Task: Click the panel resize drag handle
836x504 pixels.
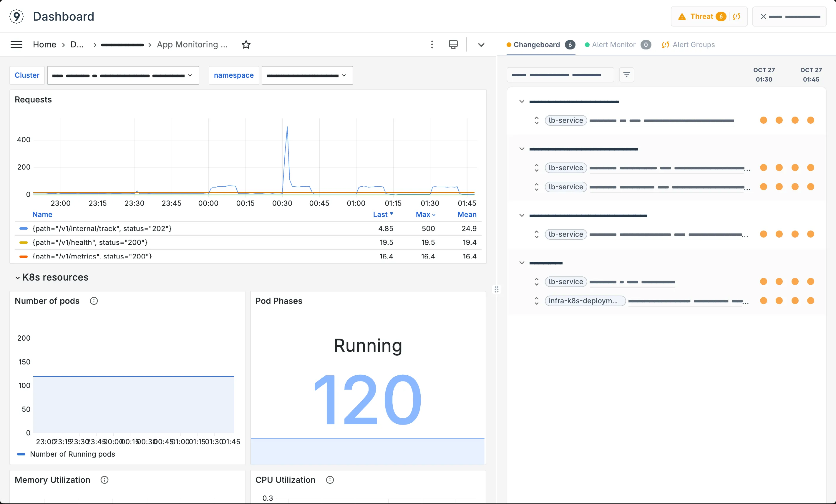Action: (x=496, y=289)
